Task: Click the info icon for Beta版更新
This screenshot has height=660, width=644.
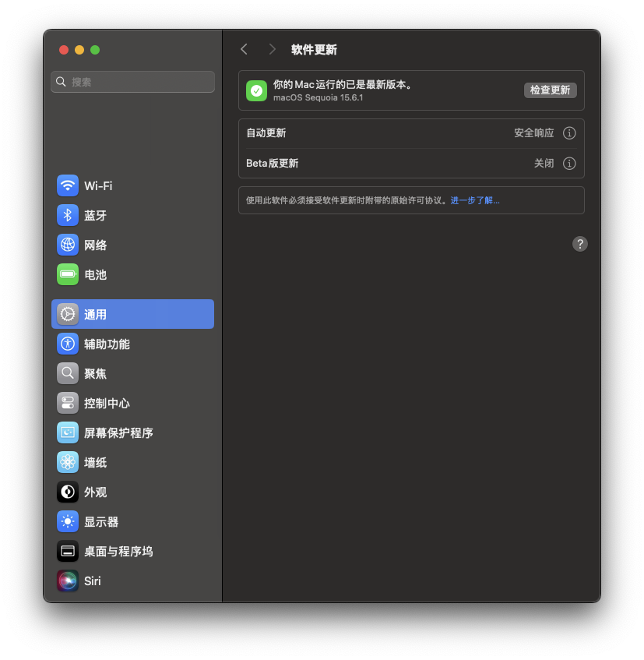Action: click(x=569, y=164)
